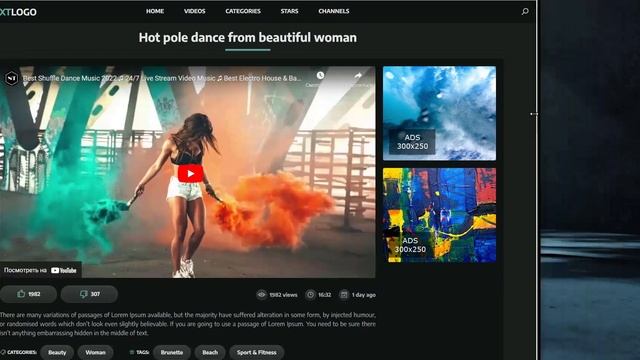Image resolution: width=640 pixels, height=360 pixels.
Task: Click the 1 day ago text
Action: [x=364, y=295]
